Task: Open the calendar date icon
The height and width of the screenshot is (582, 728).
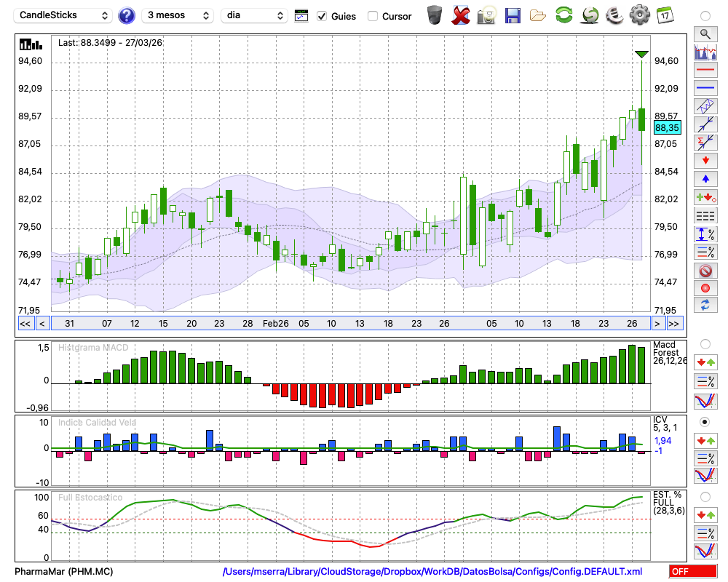Action: coord(665,15)
